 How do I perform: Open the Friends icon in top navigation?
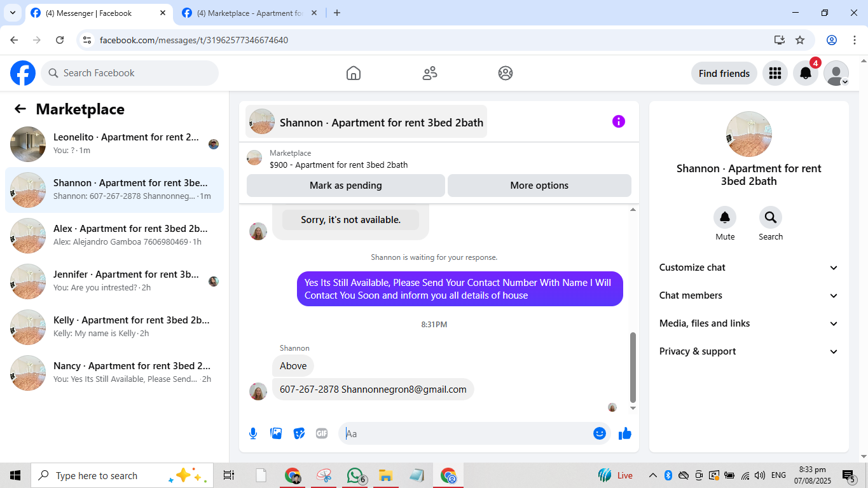point(430,73)
